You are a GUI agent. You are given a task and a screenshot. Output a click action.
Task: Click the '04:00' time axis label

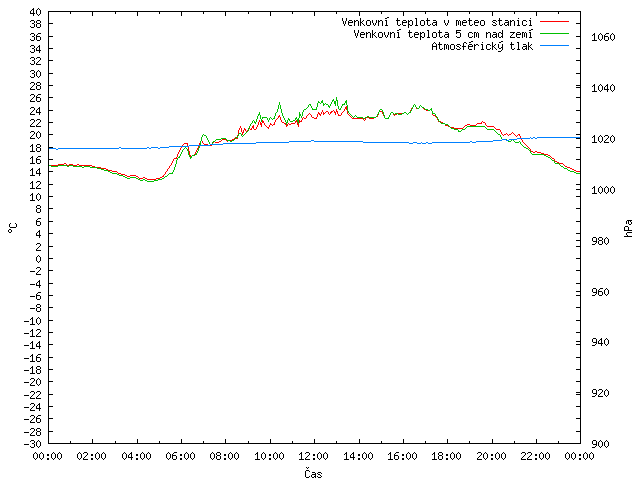136,456
